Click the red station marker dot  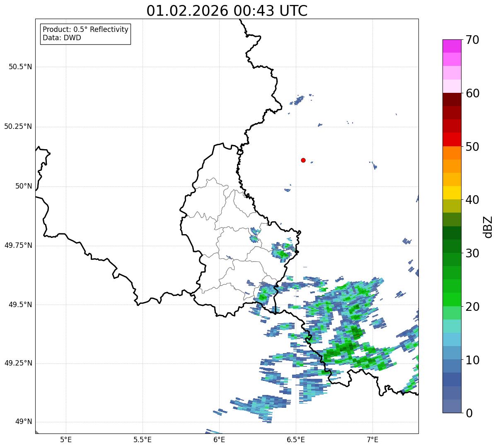click(x=303, y=160)
